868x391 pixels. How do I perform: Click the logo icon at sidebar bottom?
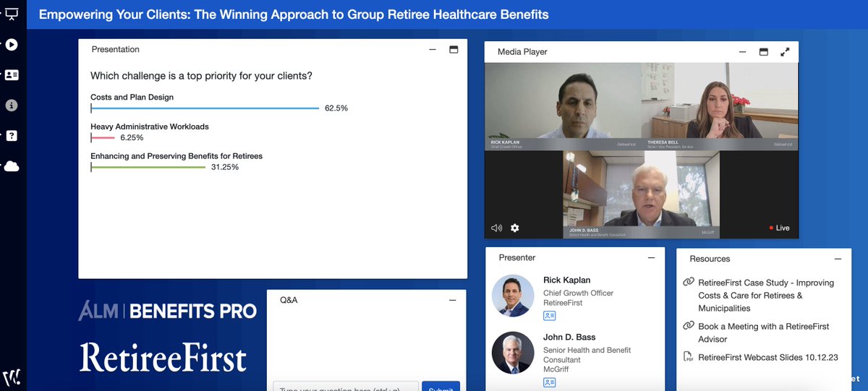click(x=11, y=377)
